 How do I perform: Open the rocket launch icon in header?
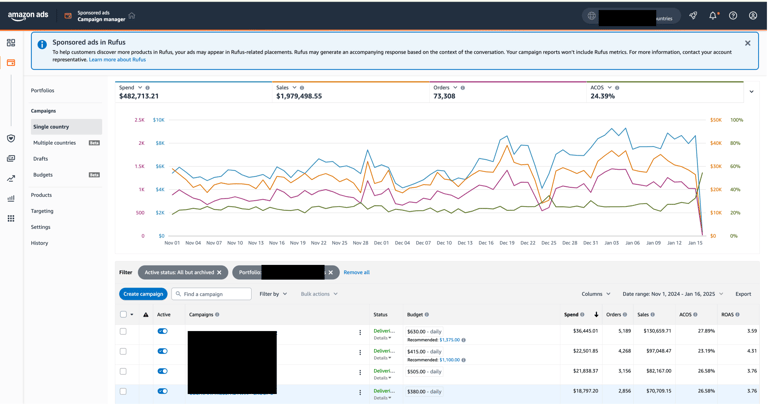693,16
